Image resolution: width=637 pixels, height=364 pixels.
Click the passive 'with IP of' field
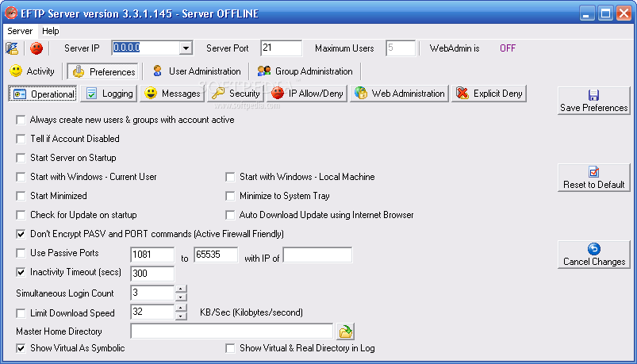pos(317,255)
